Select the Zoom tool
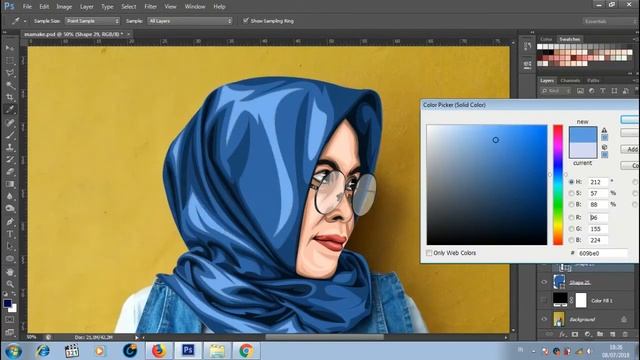Viewport: 640px width, 360px height. pyautogui.click(x=9, y=284)
